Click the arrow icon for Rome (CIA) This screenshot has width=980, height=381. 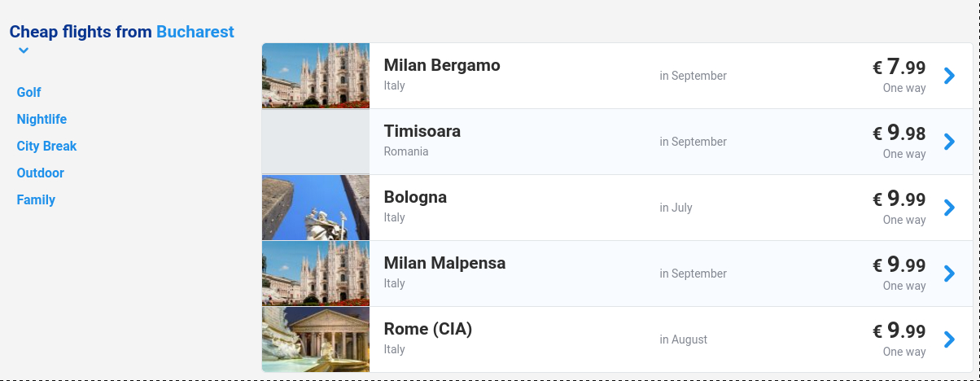[949, 339]
